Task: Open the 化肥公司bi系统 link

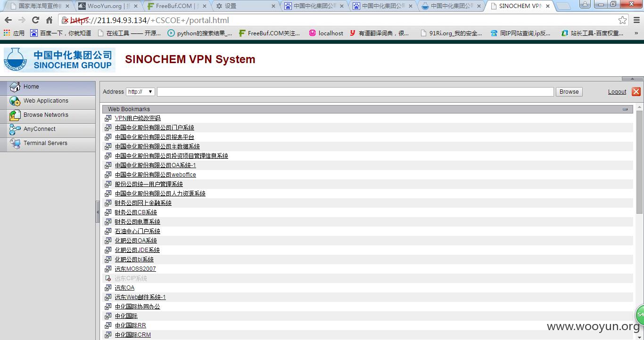Action: (134, 259)
